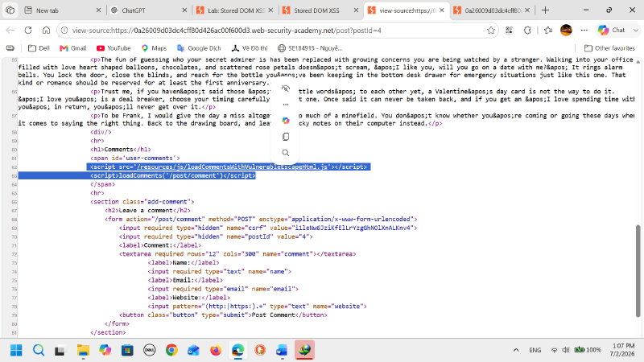Screen dimensions: 644x362
Task: Close the view-source tab
Action: pos(441,10)
